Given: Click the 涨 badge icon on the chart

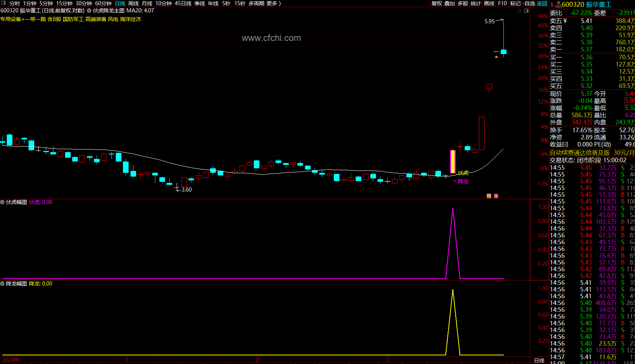Looking at the screenshot, I should (x=496, y=196).
